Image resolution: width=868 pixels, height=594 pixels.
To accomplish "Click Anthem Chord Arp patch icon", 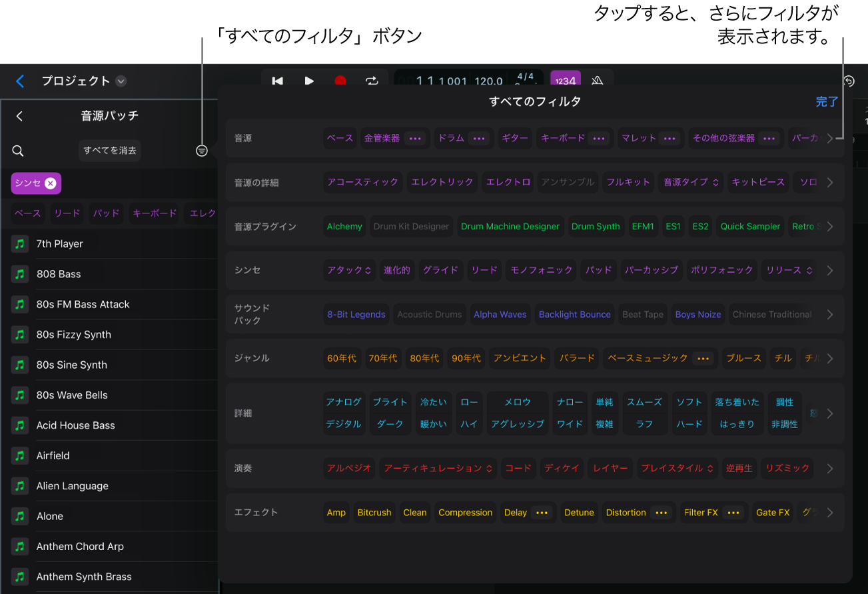I will (x=20, y=547).
